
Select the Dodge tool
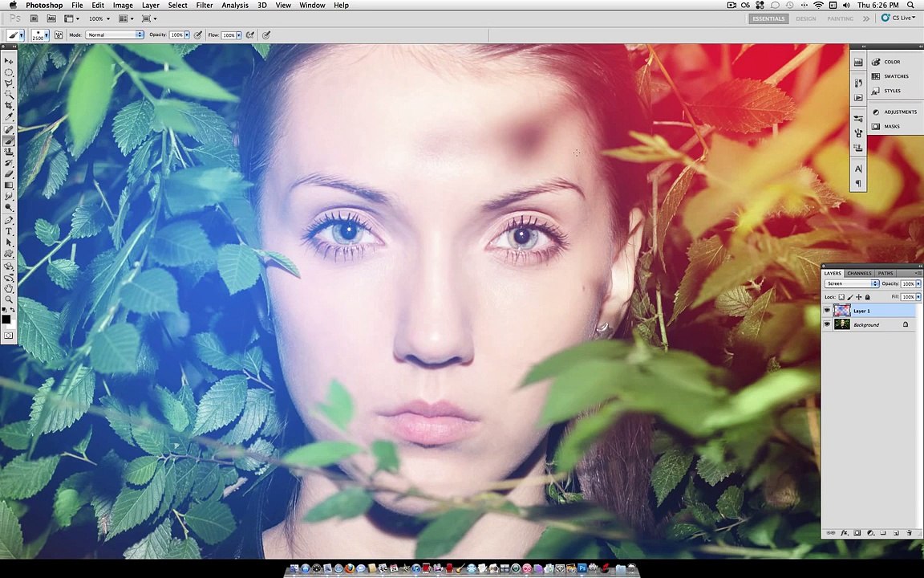[9, 207]
